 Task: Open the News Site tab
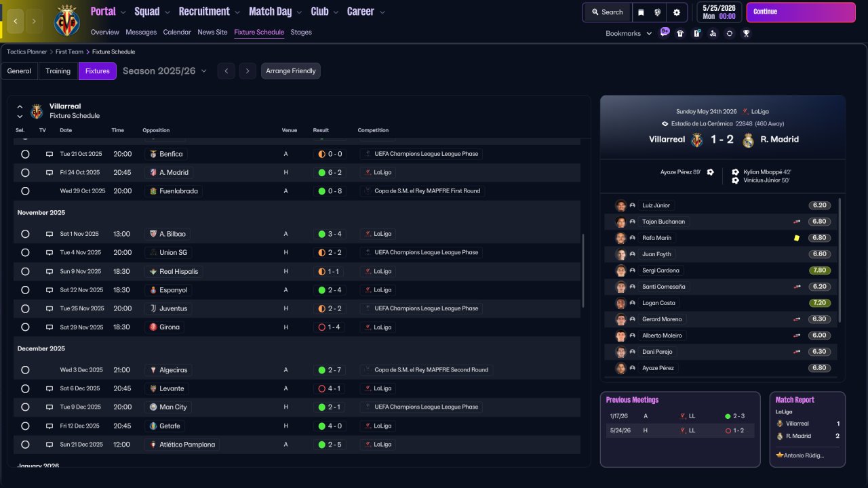coord(212,32)
